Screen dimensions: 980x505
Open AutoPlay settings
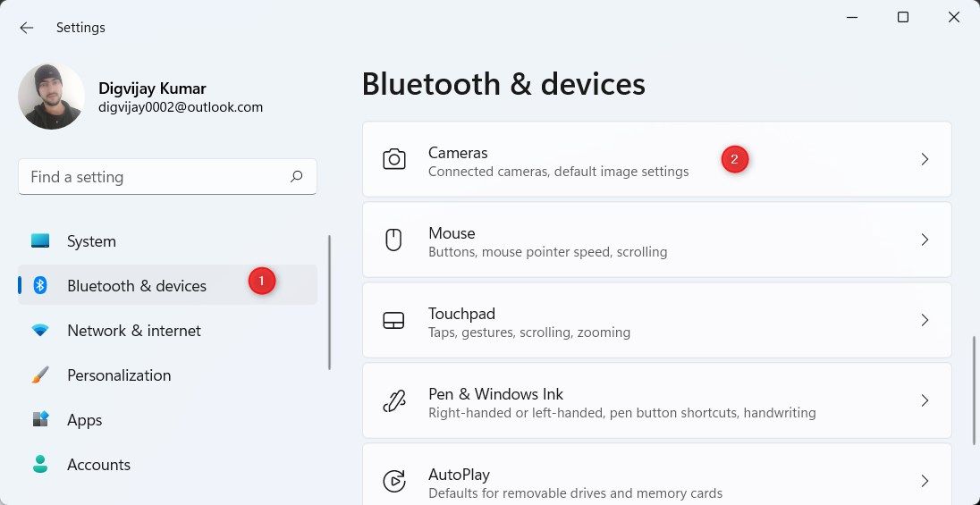pos(657,475)
